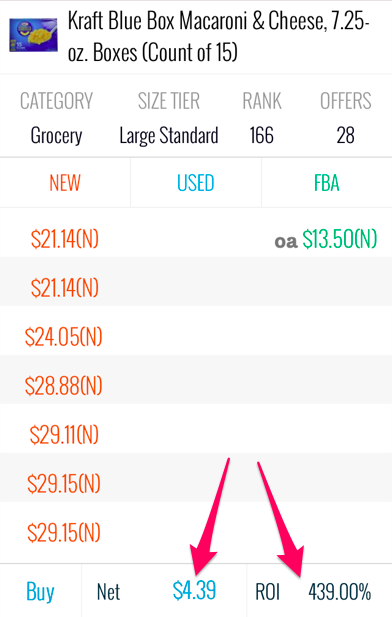
Task: Select the FBA $13.50(N) offer
Action: [340, 239]
